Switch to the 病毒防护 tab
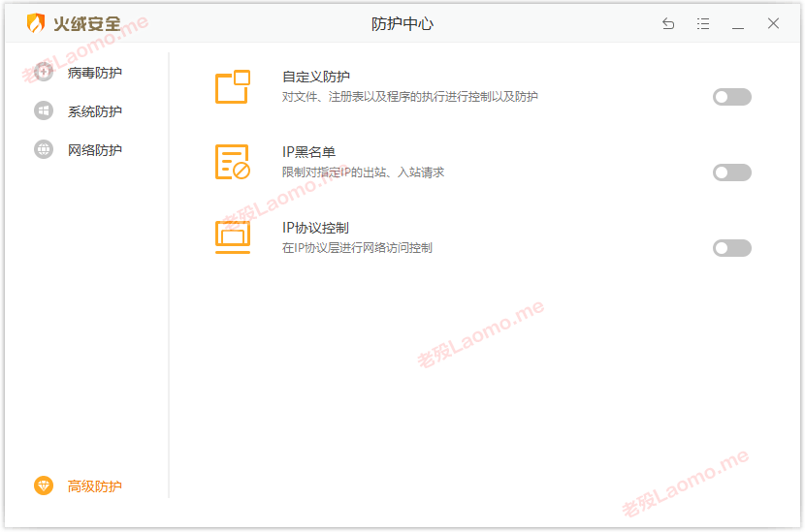 [95, 73]
